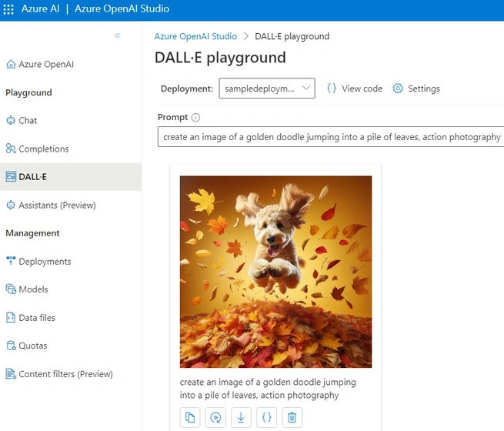The width and height of the screenshot is (504, 431).
Task: Download the generated dog image
Action: coord(241,417)
